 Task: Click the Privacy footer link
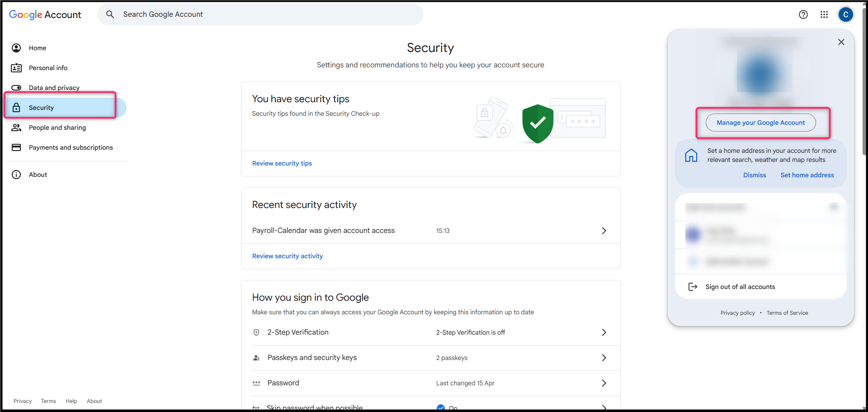click(23, 401)
